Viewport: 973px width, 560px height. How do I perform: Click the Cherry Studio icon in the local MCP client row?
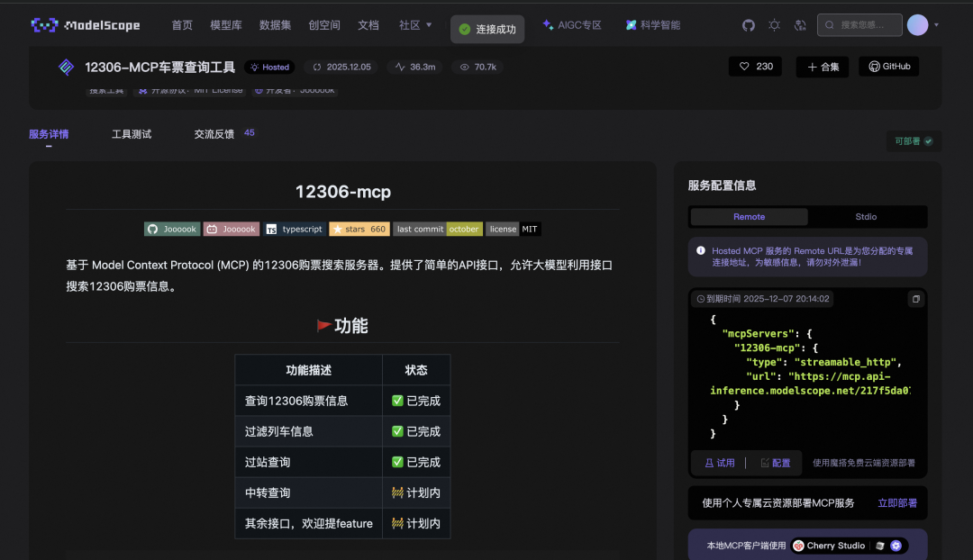coord(798,545)
